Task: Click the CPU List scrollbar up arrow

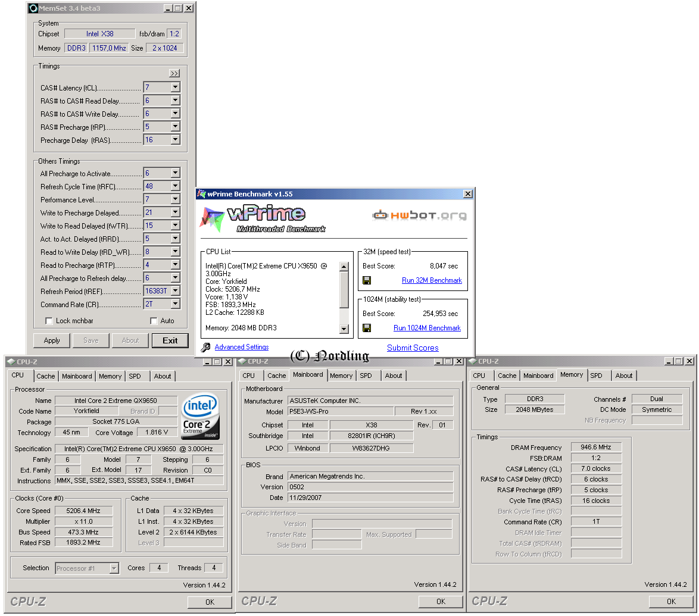Action: pos(344,267)
